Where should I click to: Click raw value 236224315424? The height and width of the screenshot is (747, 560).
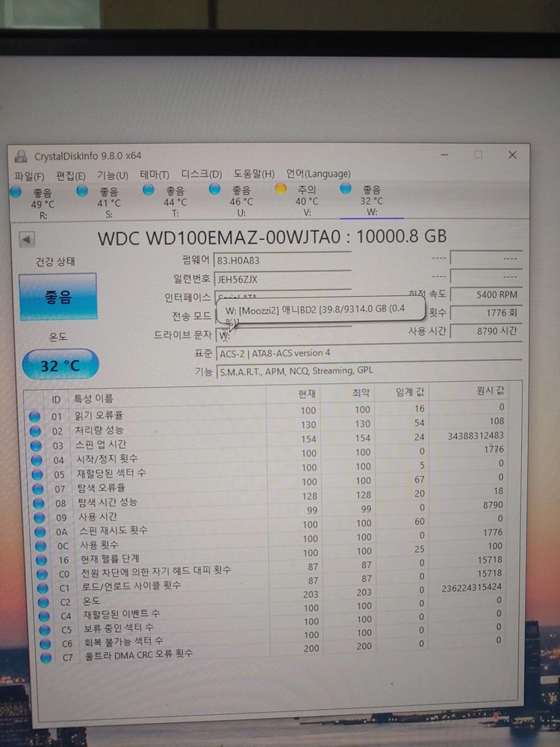[471, 587]
